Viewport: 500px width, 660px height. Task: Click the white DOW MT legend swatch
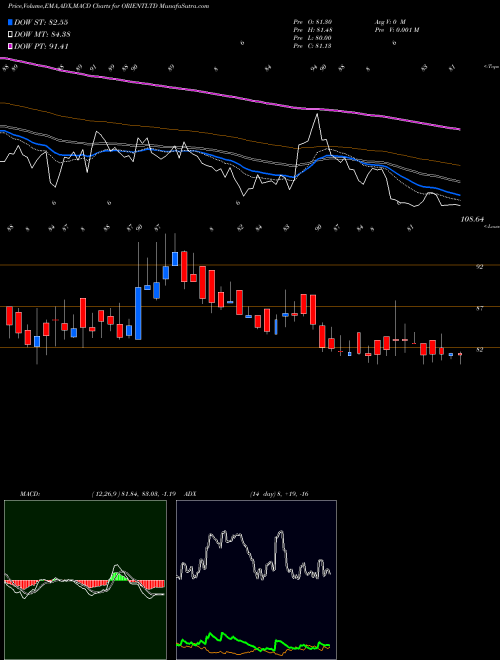[10, 35]
